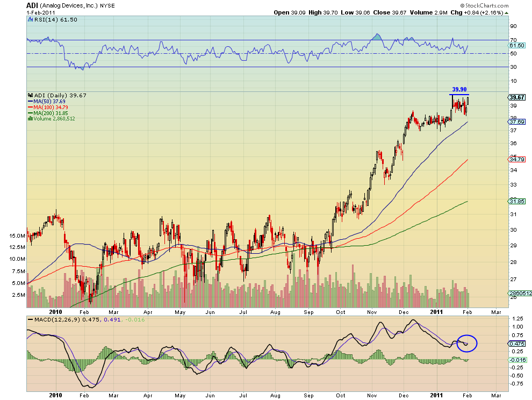Click the MA(200) 31.85 legend entry
Viewport: 532px width, 400px height.
(48, 113)
